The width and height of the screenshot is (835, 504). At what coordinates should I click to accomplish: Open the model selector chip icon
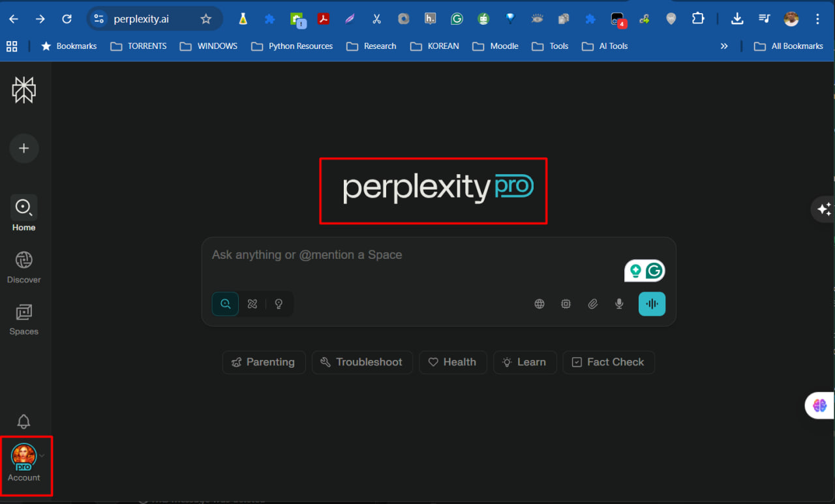pyautogui.click(x=566, y=304)
